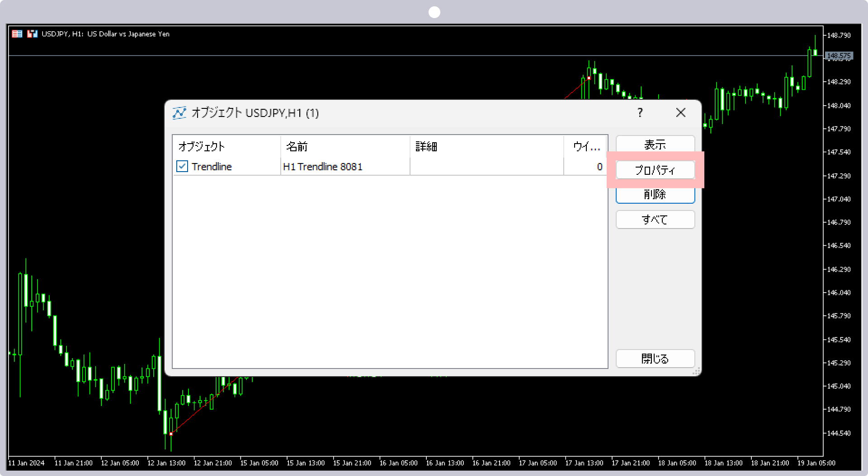Click the ? help button in title bar
Viewport: 868px width, 476px height.
640,113
